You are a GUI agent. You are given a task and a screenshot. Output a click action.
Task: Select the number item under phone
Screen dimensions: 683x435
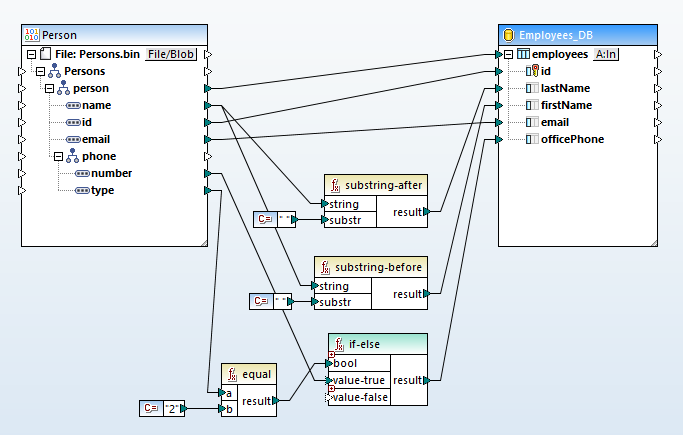(x=111, y=173)
